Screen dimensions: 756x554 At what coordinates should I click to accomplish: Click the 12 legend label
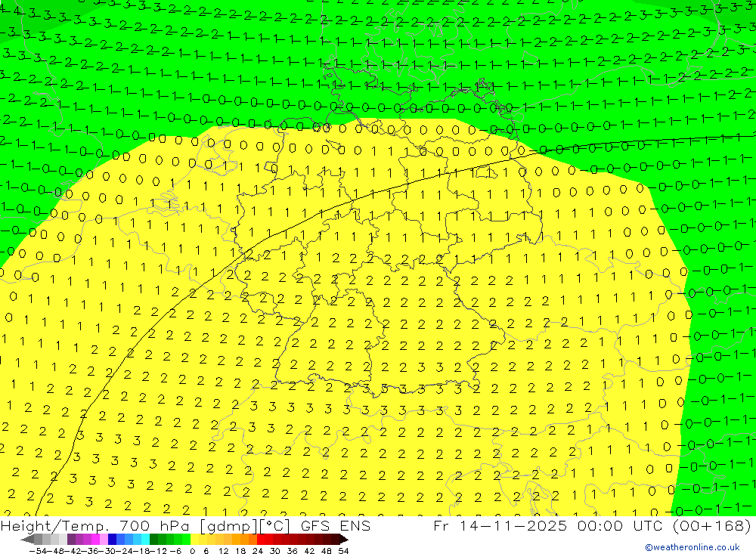223,551
